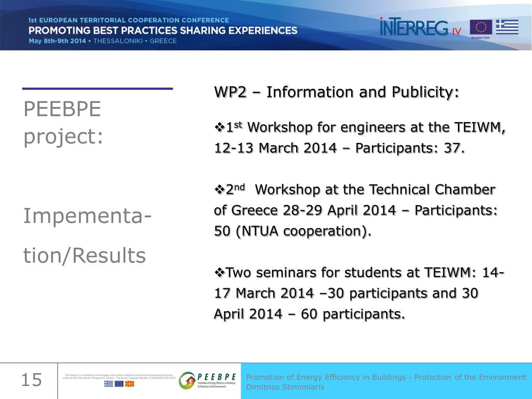This screenshot has width=532, height=399.
Task: Click the small EU flag in footer
Action: [x=119, y=384]
